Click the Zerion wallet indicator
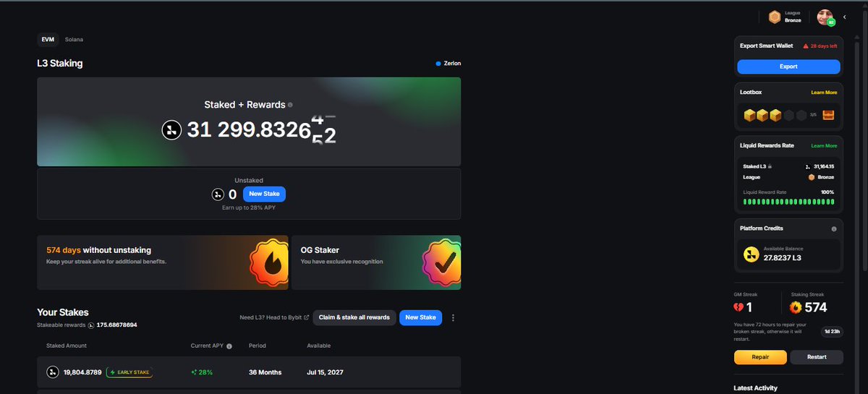 pyautogui.click(x=448, y=64)
